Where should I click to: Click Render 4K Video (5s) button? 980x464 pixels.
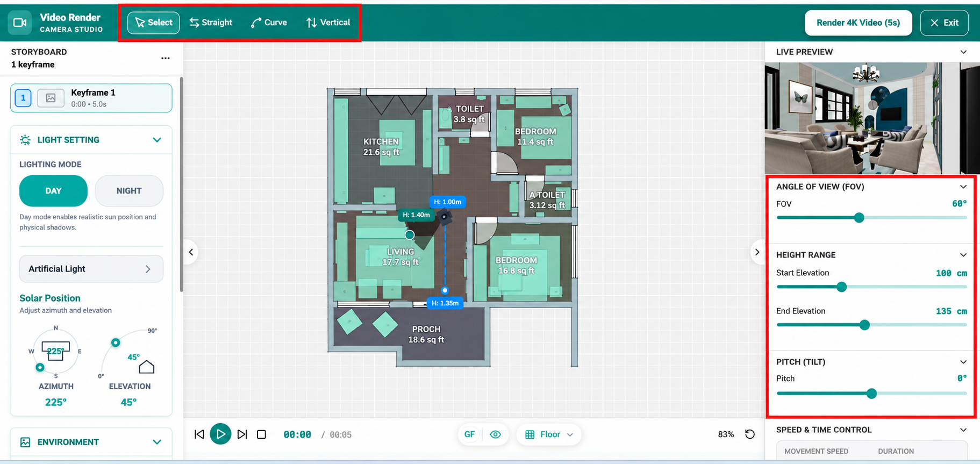coord(858,23)
